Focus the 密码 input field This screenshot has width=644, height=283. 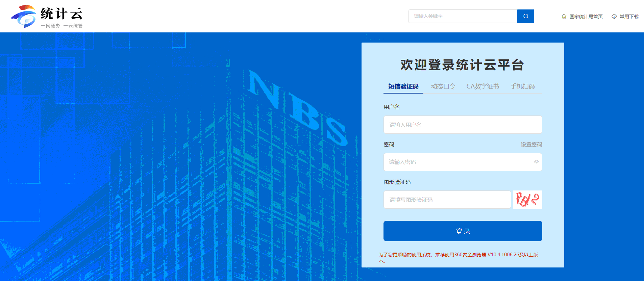463,162
